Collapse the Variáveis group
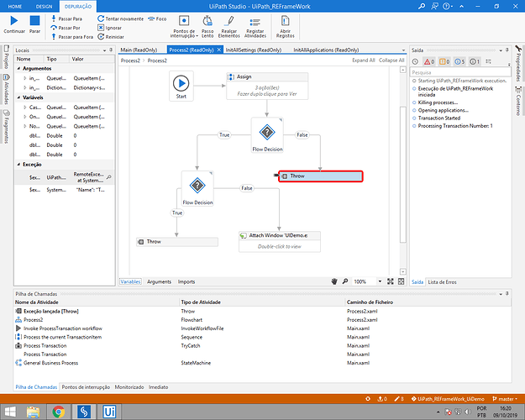This screenshot has height=420, width=525. [18, 97]
